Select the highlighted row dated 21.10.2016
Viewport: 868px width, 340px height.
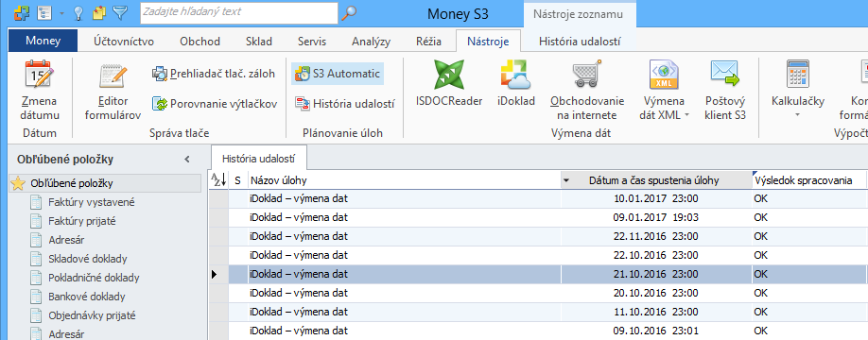coord(538,274)
